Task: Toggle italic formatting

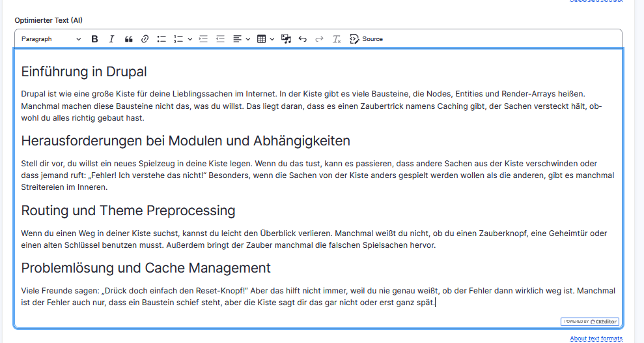Action: click(x=111, y=39)
